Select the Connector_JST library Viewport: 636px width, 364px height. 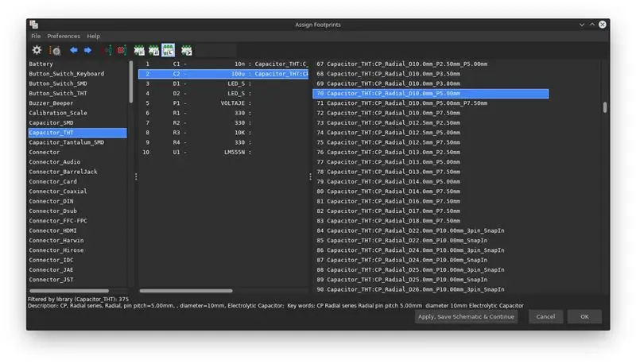pyautogui.click(x=77, y=280)
